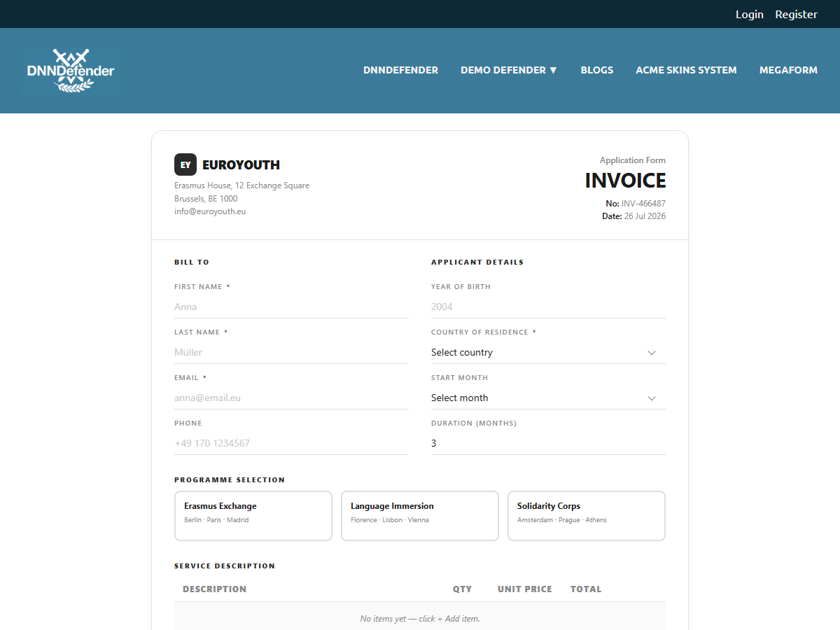Click the 'Erasmus House, 12 Exchange Square' address

pos(241,185)
